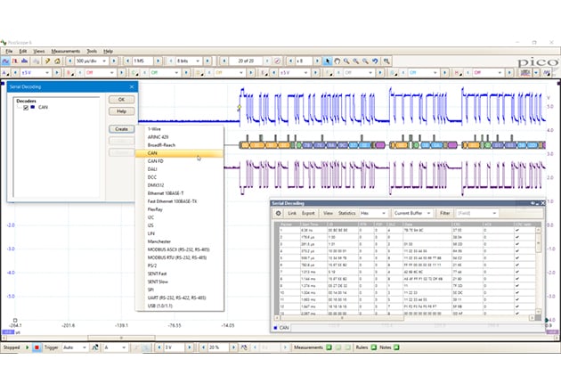Open the Tools menu
The width and height of the screenshot is (561, 392).
coord(92,51)
